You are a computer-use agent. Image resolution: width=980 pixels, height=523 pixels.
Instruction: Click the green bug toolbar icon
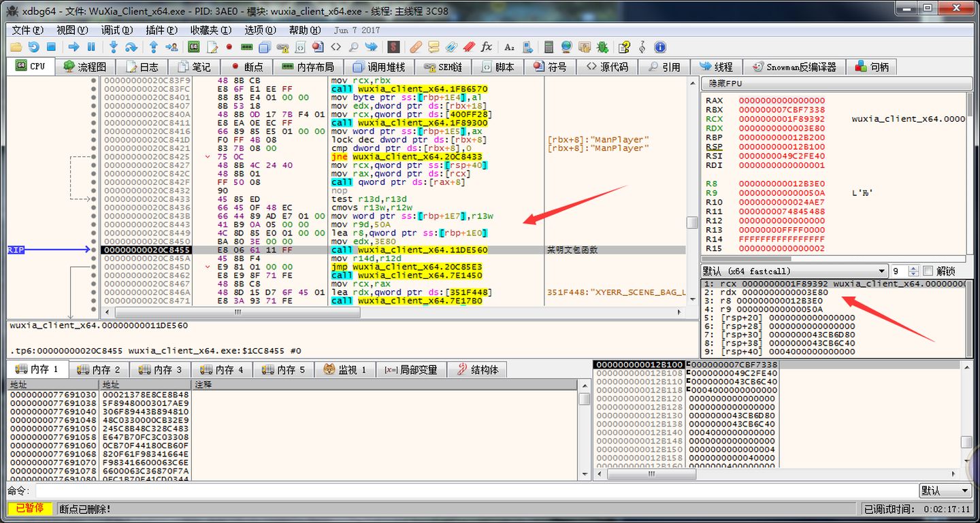(602, 47)
